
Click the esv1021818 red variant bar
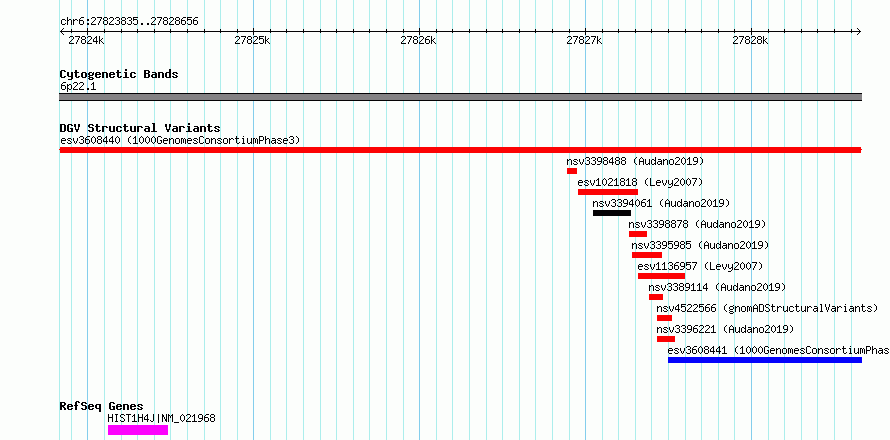[x=608, y=192]
